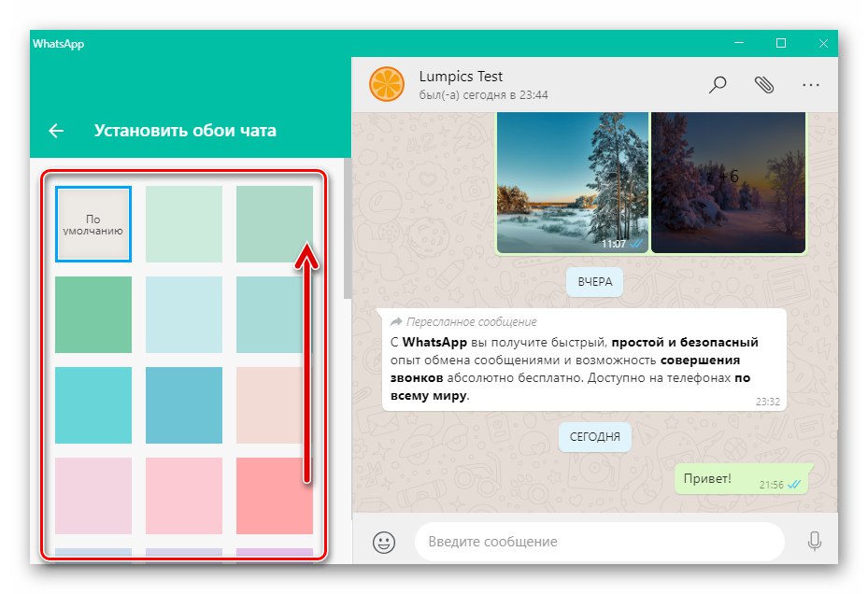The width and height of the screenshot is (868, 594).
Task: Pick the pale mint green wallpaper swatch
Action: click(184, 223)
